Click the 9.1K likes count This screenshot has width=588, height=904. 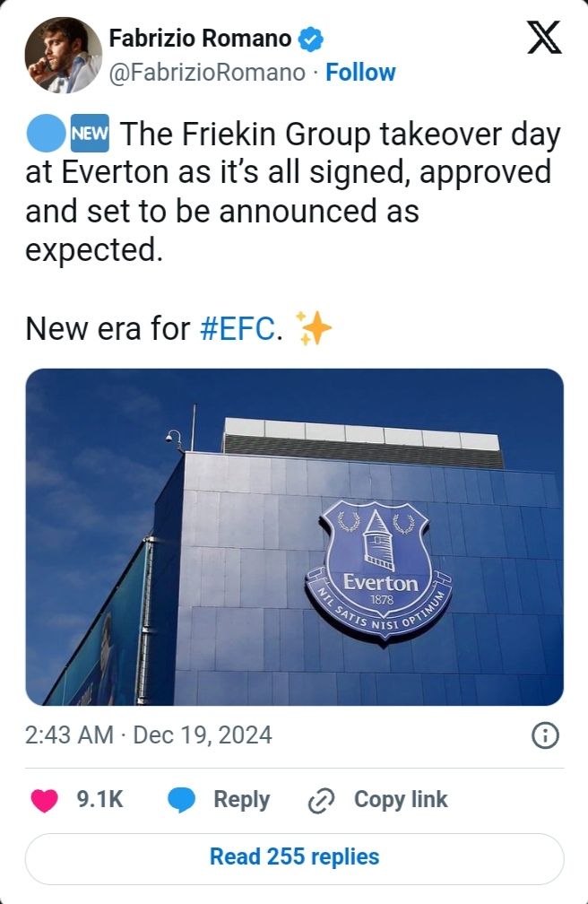[99, 800]
